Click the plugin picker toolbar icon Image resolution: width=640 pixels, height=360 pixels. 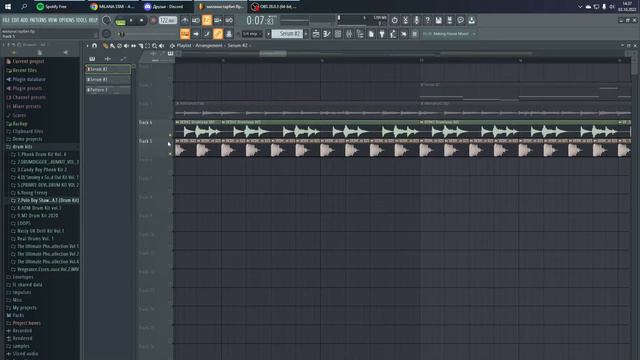[382, 34]
